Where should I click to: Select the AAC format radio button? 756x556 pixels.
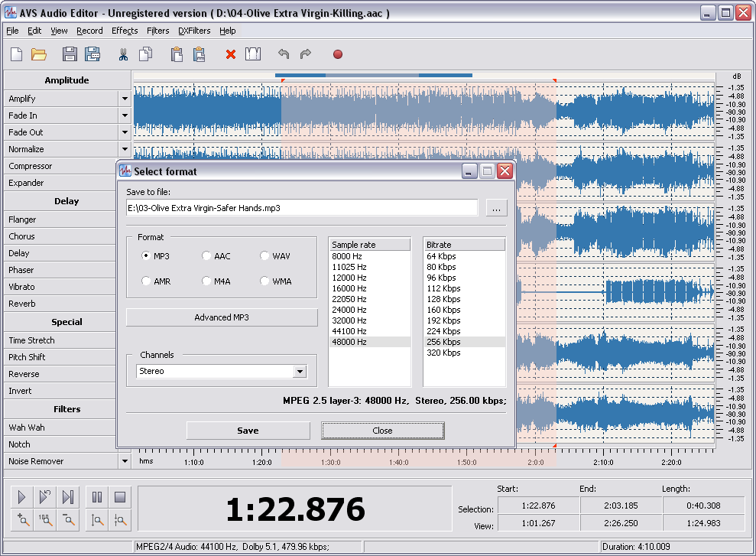click(206, 256)
